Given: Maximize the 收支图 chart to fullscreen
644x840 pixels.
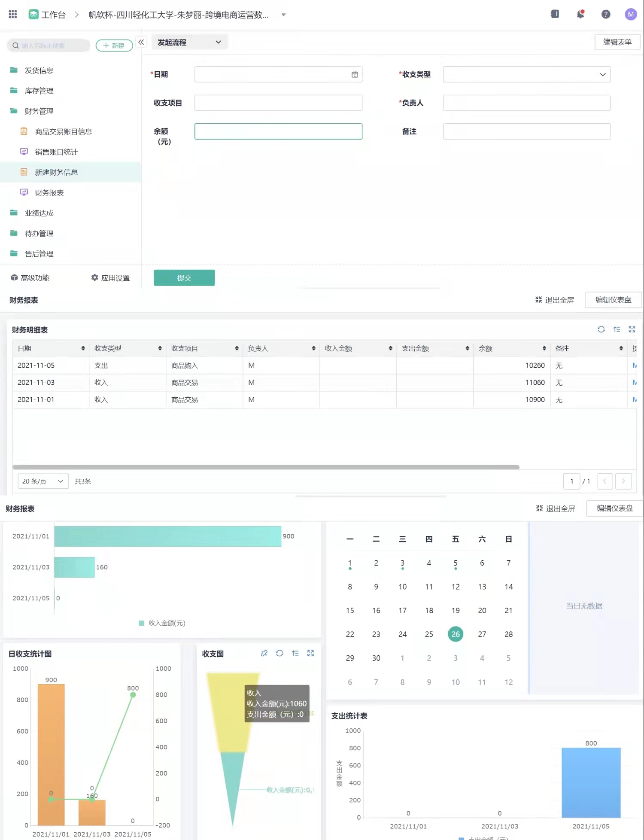Looking at the screenshot, I should [x=310, y=653].
